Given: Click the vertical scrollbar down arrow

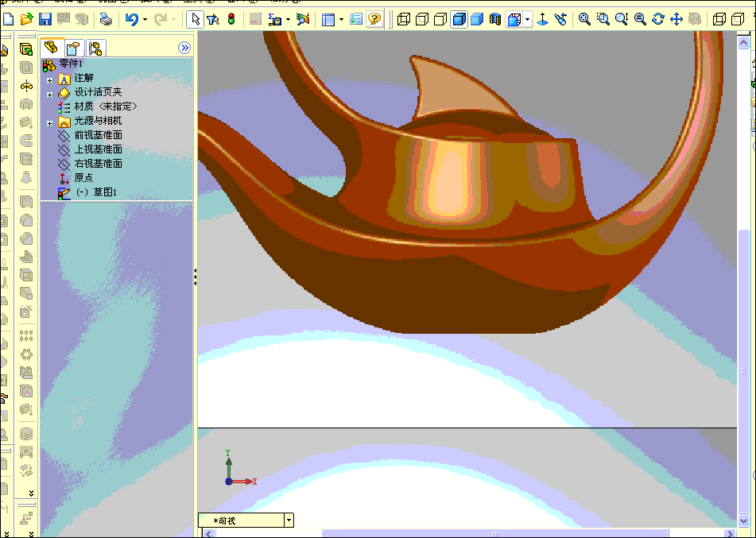Looking at the screenshot, I should [x=743, y=521].
